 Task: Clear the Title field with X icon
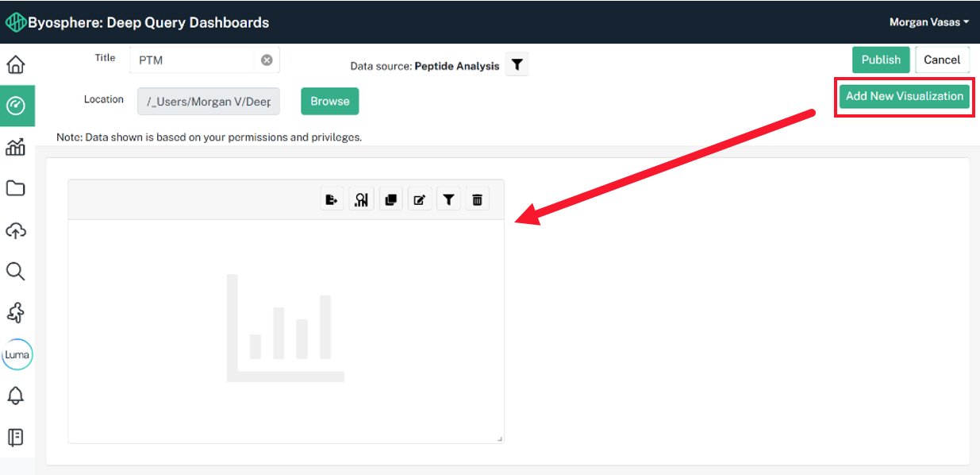pos(267,60)
